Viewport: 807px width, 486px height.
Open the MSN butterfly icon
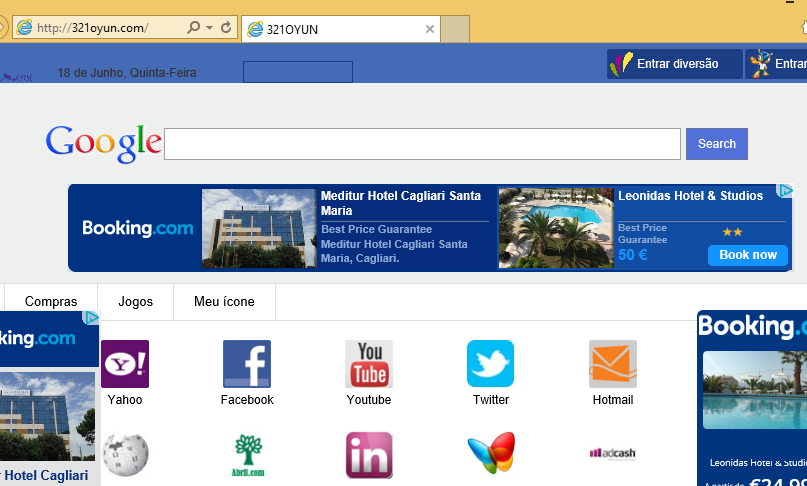coord(491,453)
